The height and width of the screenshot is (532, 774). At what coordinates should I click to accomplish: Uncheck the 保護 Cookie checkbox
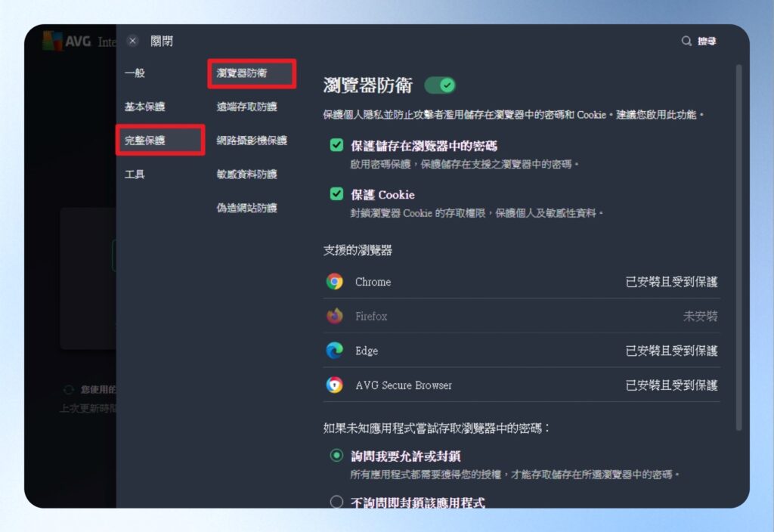tap(336, 194)
